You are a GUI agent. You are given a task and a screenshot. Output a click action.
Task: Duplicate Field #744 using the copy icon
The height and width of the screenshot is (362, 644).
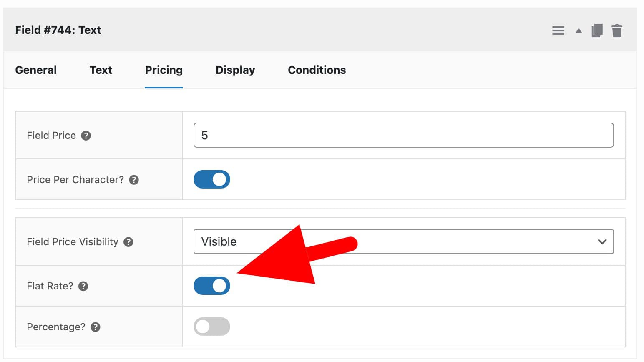pyautogui.click(x=597, y=30)
